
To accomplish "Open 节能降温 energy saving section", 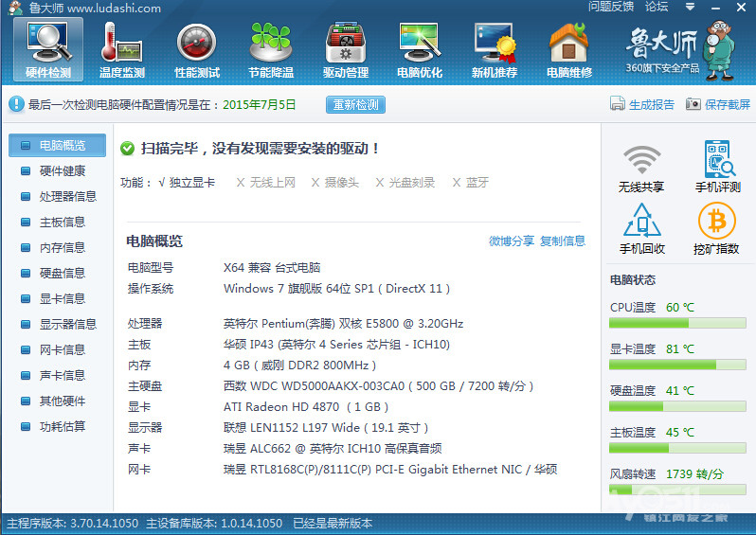I will point(271,49).
